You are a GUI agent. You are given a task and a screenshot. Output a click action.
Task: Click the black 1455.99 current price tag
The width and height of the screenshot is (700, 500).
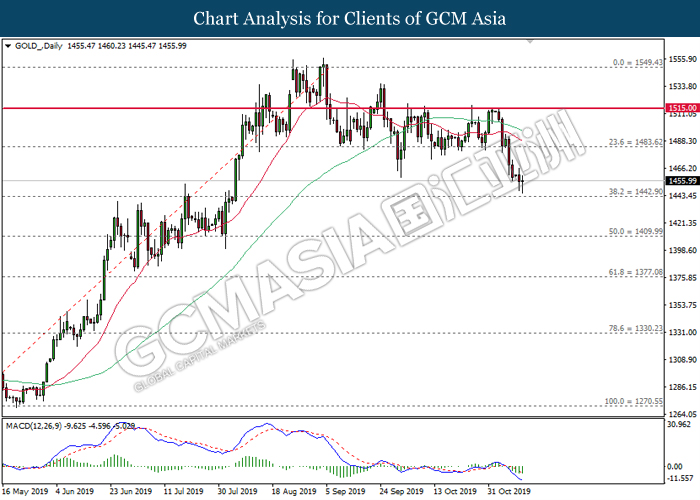pos(682,181)
